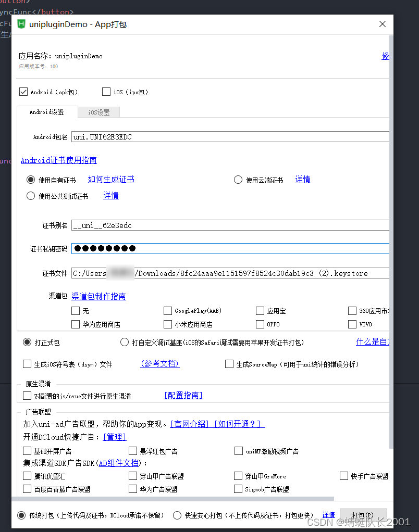Switch to the iOS设置 tab
The width and height of the screenshot is (419, 532).
click(99, 112)
